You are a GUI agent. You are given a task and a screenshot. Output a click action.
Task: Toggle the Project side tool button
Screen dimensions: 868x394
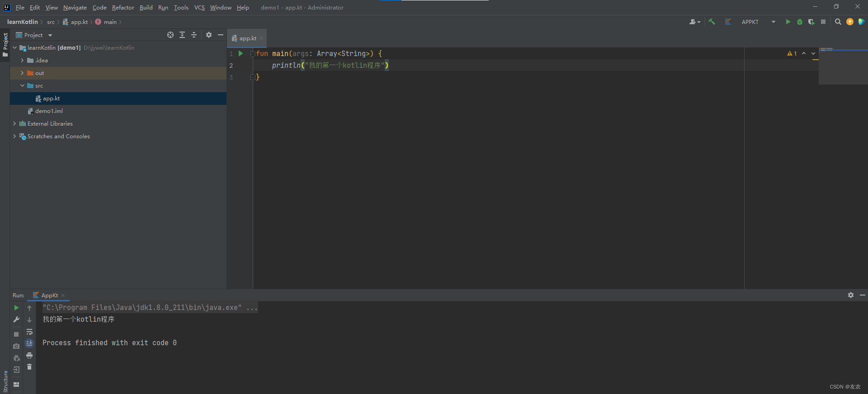tap(5, 44)
